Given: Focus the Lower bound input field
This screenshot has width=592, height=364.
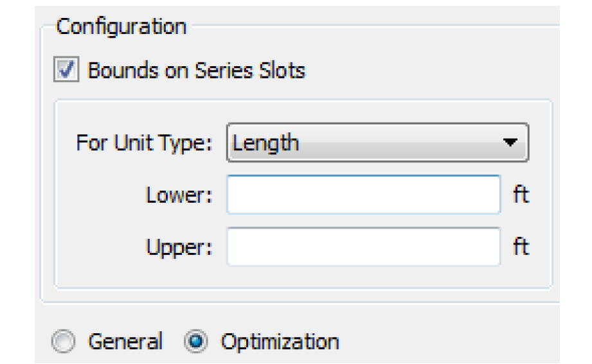Looking at the screenshot, I should pyautogui.click(x=363, y=195).
